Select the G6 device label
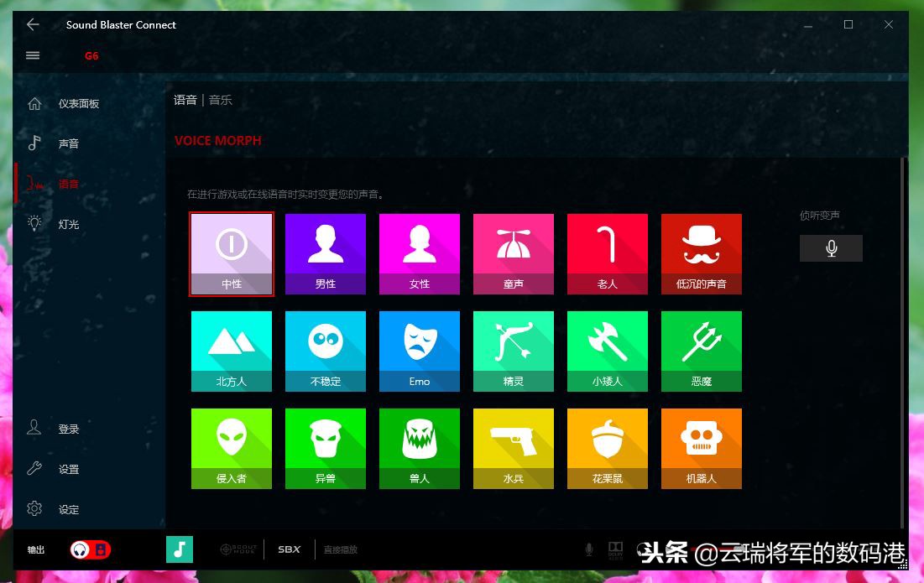This screenshot has height=583, width=924. tap(91, 56)
